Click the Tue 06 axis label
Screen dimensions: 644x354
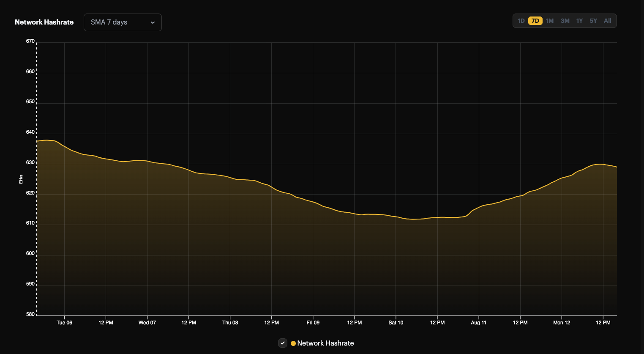click(64, 322)
